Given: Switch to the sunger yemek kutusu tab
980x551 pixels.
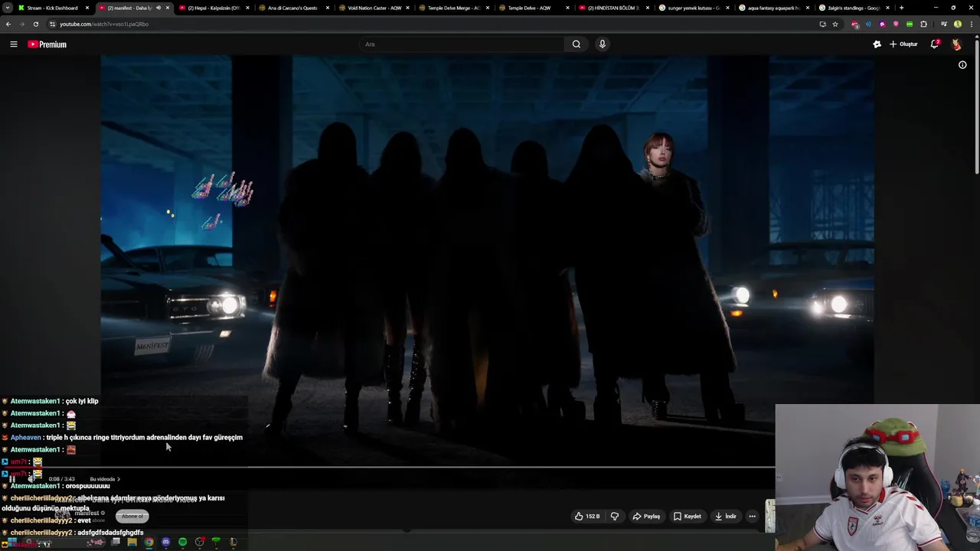Looking at the screenshot, I should pyautogui.click(x=694, y=8).
